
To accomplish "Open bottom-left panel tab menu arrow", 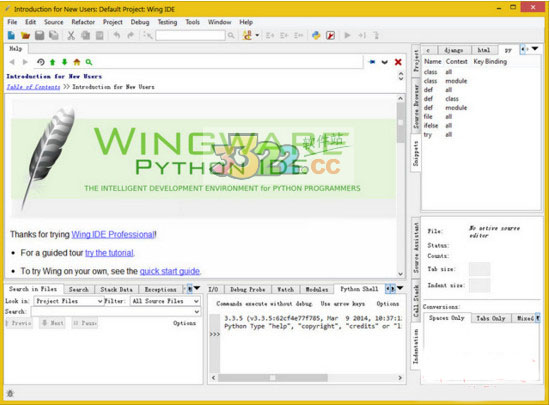I will 197,288.
